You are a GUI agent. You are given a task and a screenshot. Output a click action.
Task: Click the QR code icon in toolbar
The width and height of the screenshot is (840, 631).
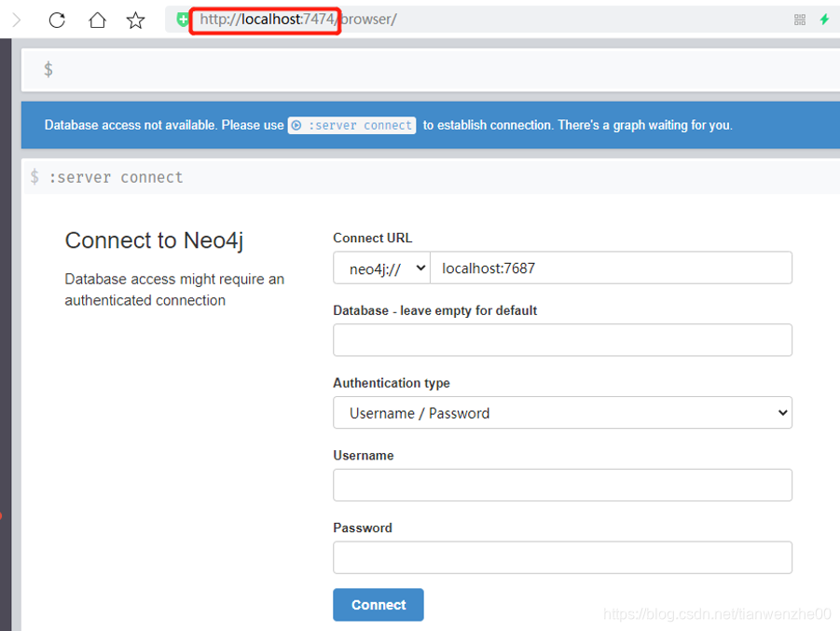(799, 19)
